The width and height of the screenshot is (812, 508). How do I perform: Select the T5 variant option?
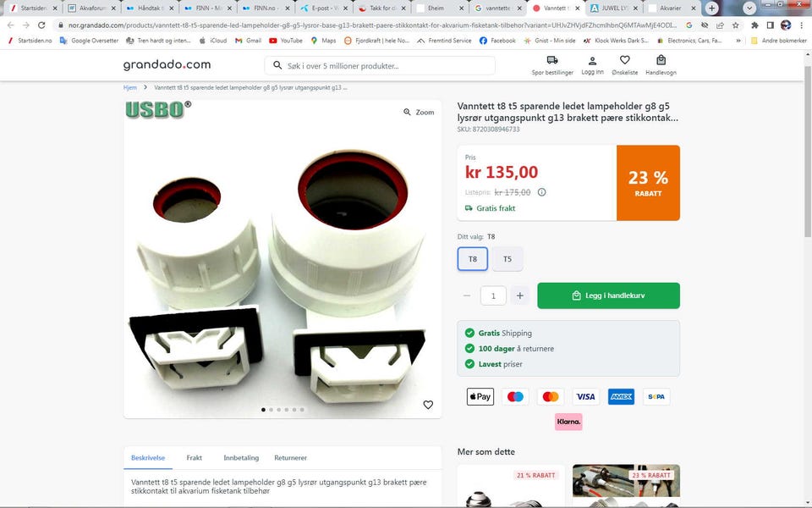(x=507, y=259)
